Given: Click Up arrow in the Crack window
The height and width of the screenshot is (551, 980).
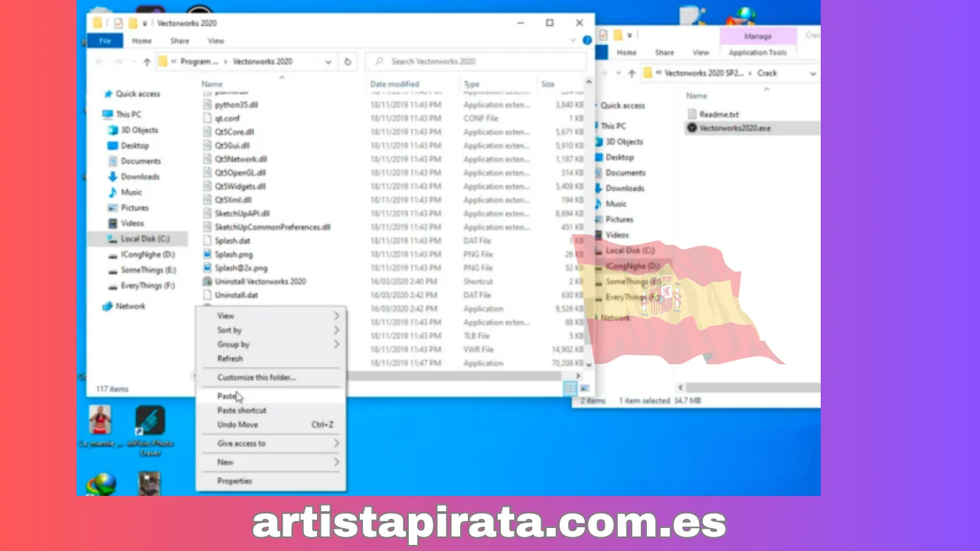Looking at the screenshot, I should coord(632,73).
